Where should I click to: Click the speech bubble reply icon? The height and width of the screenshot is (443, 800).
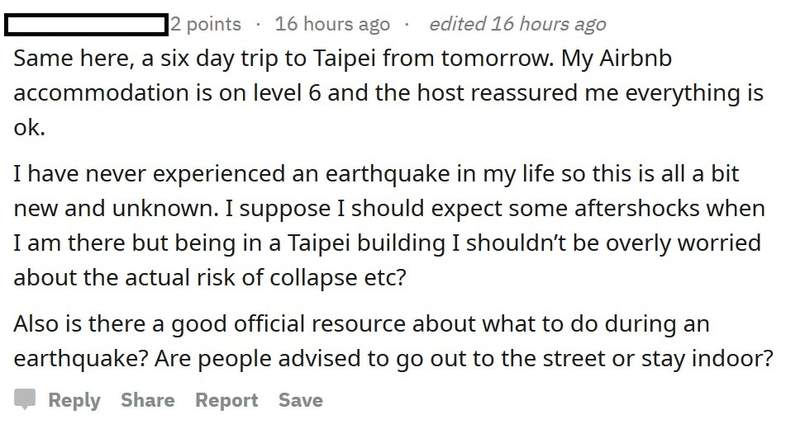[x=26, y=400]
